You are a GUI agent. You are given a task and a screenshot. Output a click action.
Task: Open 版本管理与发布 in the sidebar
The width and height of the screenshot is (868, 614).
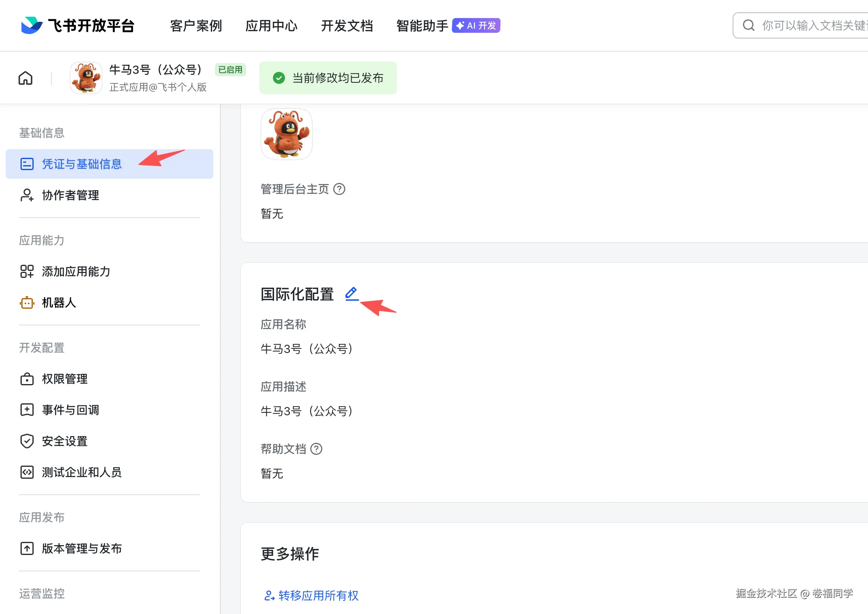(82, 548)
